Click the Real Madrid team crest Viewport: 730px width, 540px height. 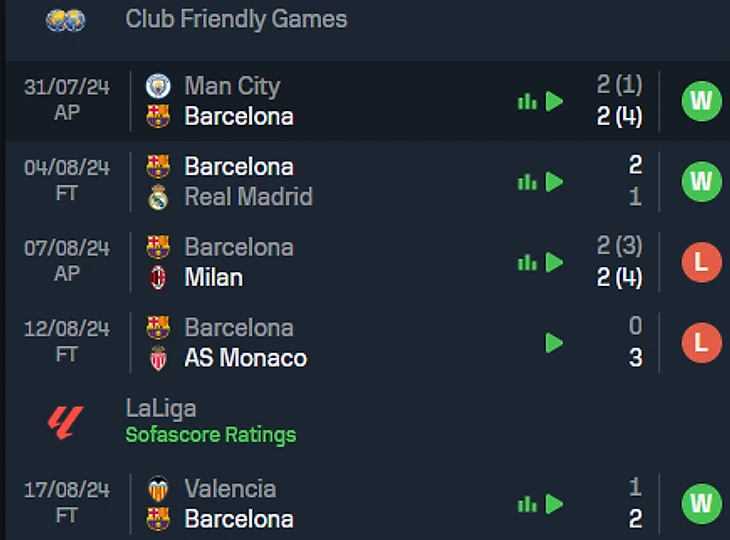pyautogui.click(x=158, y=198)
